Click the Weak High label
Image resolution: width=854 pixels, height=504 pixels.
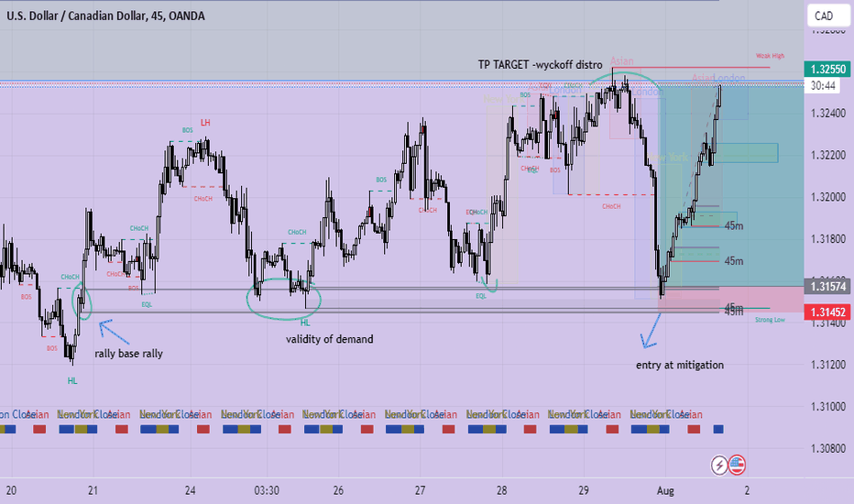click(770, 56)
